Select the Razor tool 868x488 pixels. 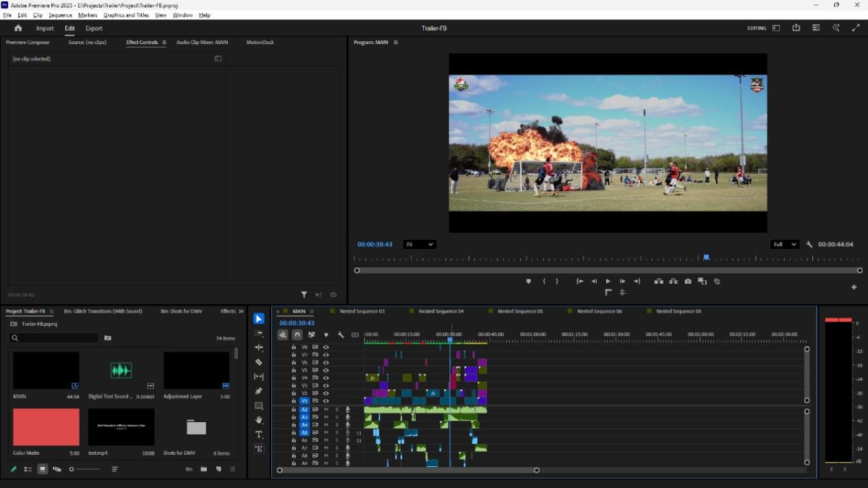(259, 362)
